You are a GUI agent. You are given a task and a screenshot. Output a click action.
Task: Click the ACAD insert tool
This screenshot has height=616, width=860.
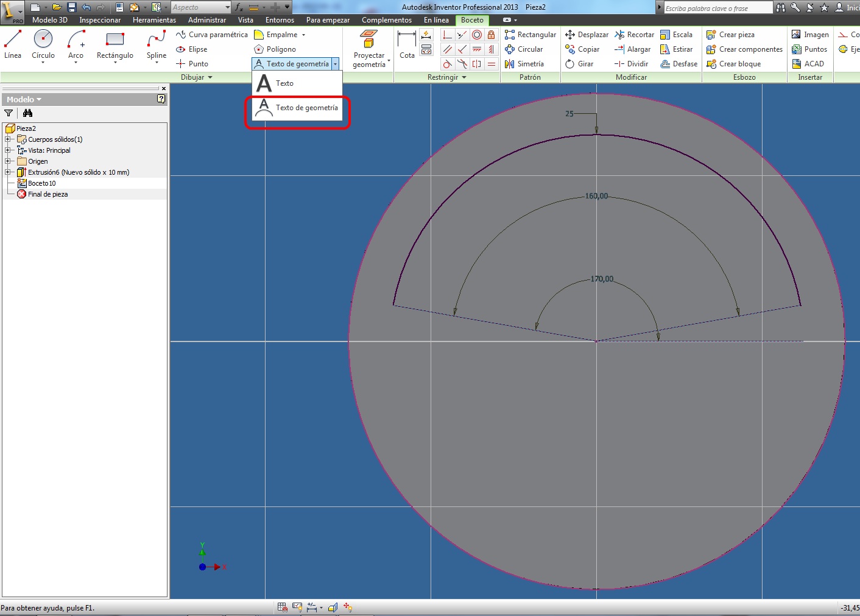[x=808, y=64]
